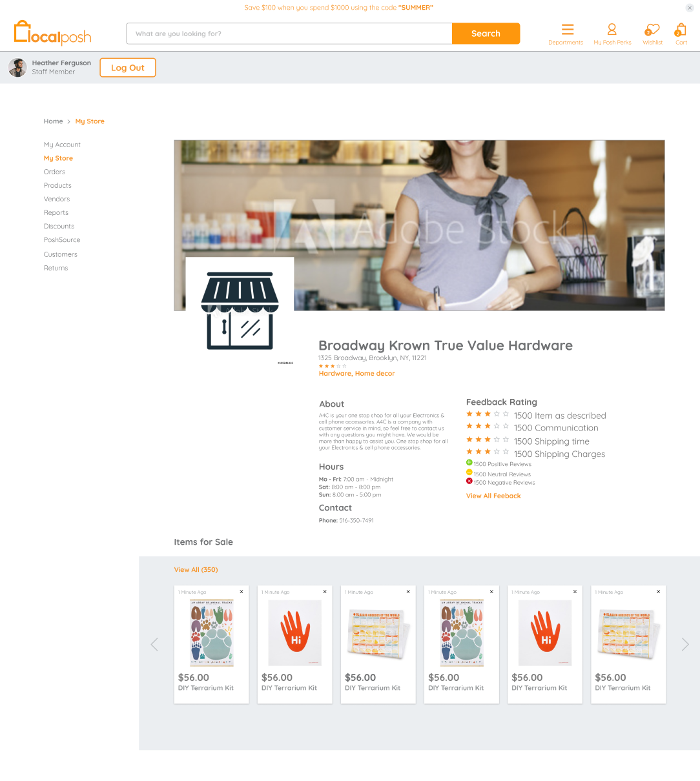Screen dimensions: 700x781
Task: Remove the second item card
Action: point(325,591)
